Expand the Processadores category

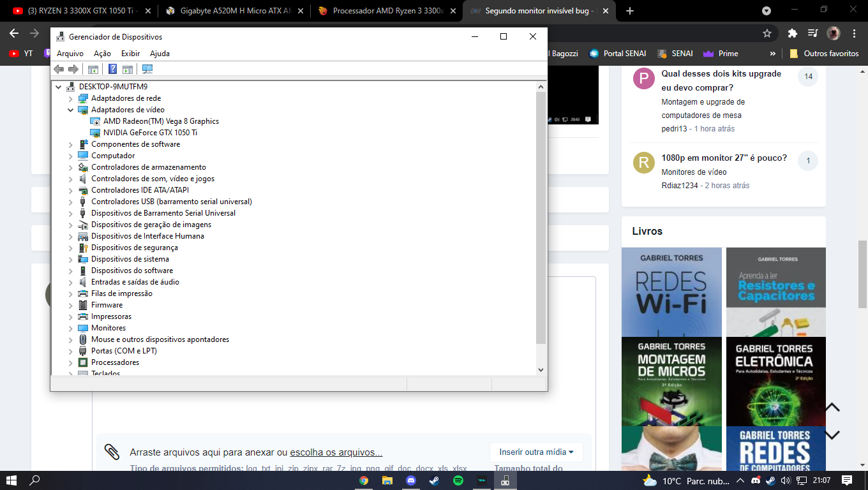(x=71, y=362)
